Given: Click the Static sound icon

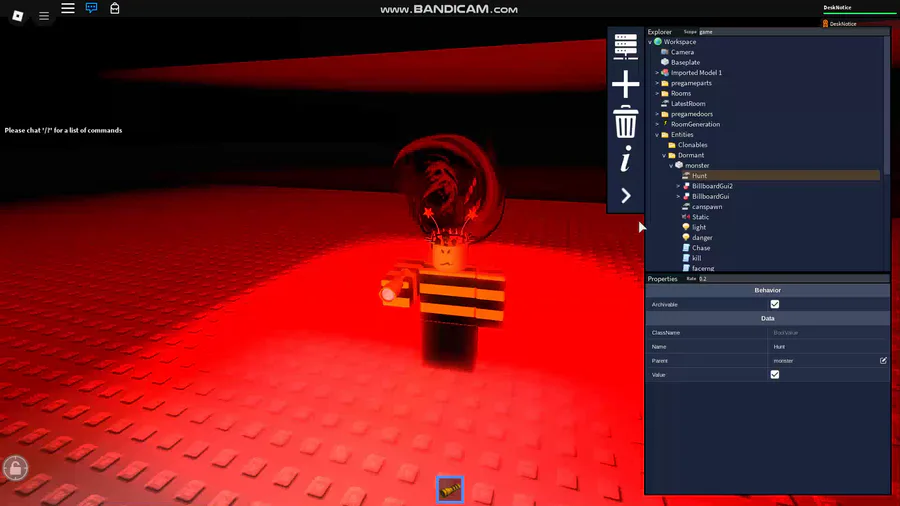Looking at the screenshot, I should [x=686, y=217].
